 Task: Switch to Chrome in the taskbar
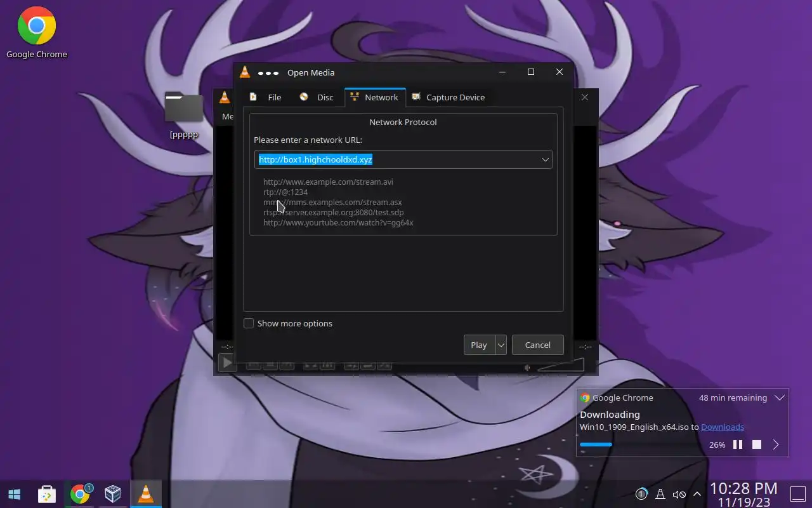pos(81,493)
